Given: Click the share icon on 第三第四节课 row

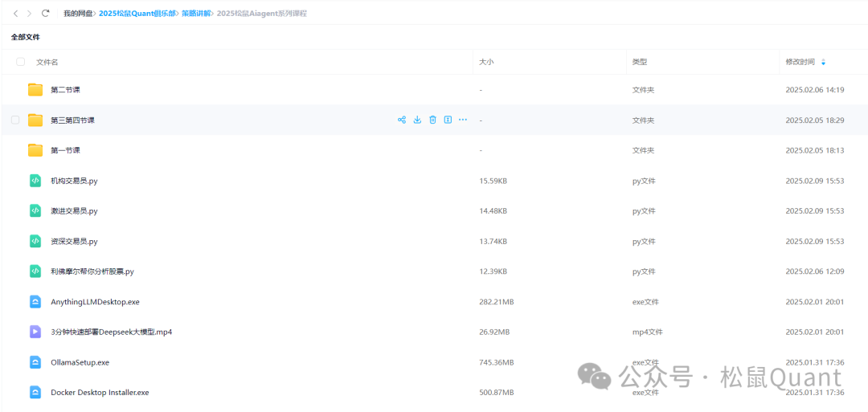Looking at the screenshot, I should (x=401, y=120).
